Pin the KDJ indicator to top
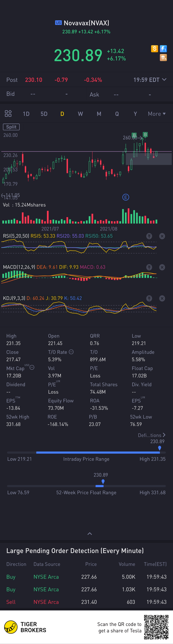The width and height of the screenshot is (173, 644). [x=149, y=298]
